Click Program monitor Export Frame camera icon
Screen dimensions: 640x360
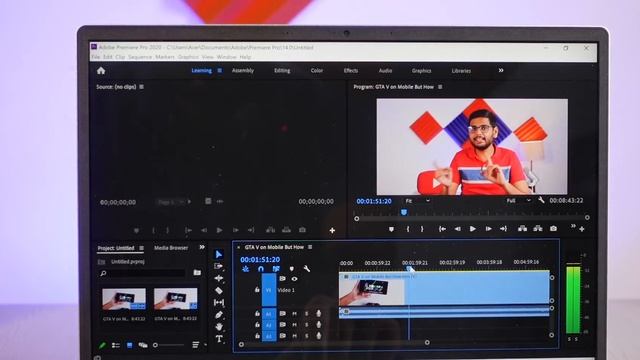pos(553,229)
